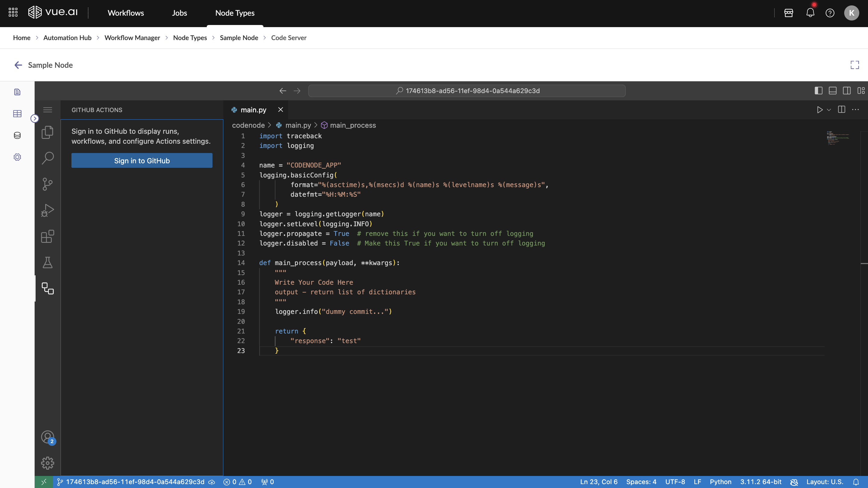Viewport: 868px width, 488px height.
Task: Click the GitHub Actions activity icon
Action: [x=48, y=288]
